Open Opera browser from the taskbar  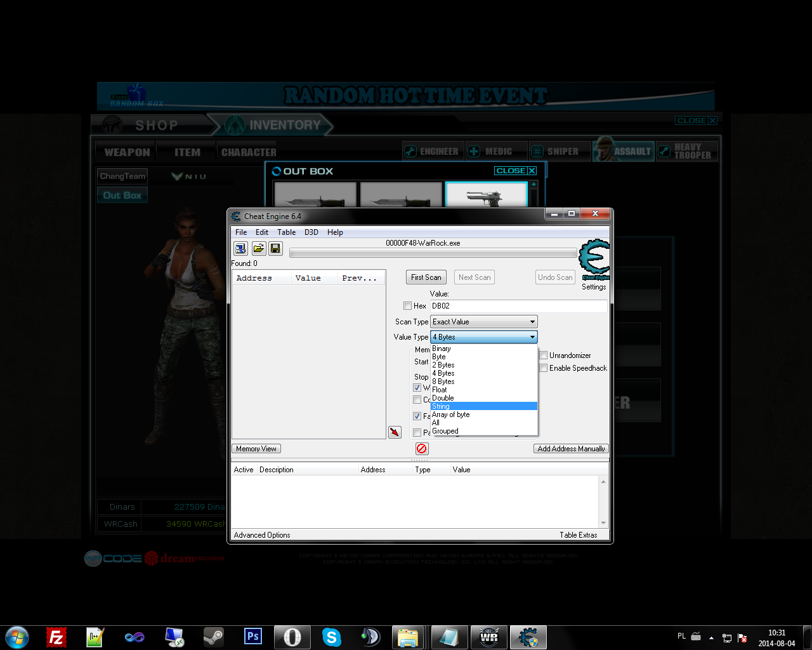tap(292, 637)
